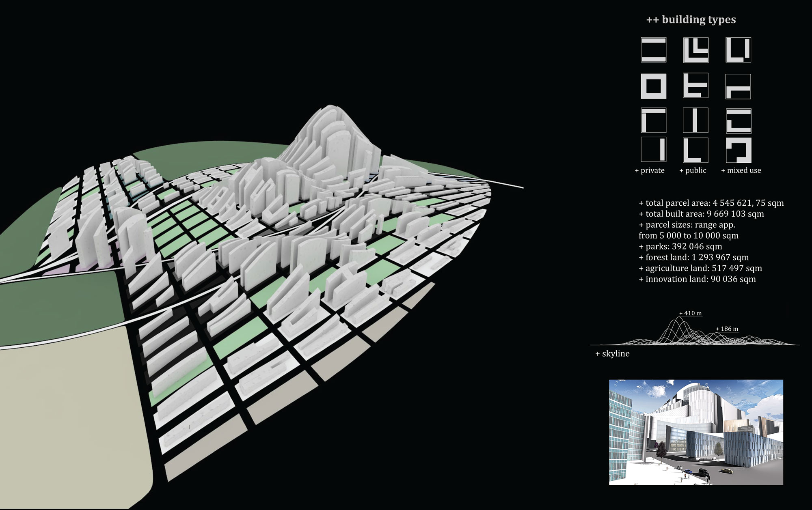The image size is (812, 510).
Task: Click the nested double-L building type icon
Action: (695, 50)
